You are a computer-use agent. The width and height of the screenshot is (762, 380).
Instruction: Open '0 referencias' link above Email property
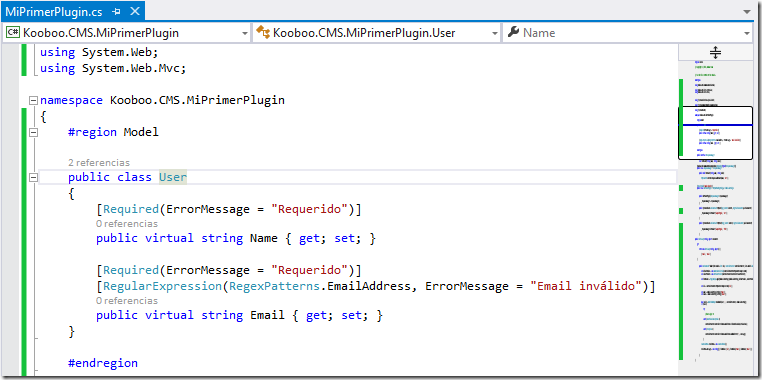click(127, 301)
